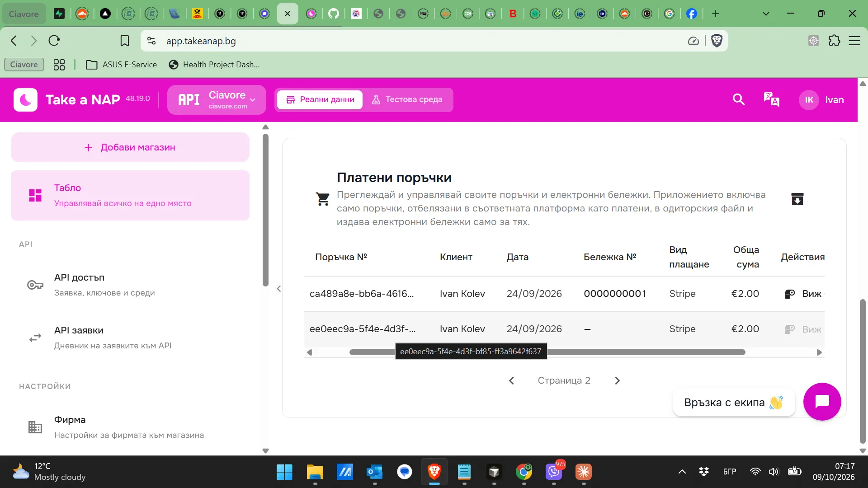Go to previous page of orders
Screen dimensions: 868x488
click(x=511, y=380)
